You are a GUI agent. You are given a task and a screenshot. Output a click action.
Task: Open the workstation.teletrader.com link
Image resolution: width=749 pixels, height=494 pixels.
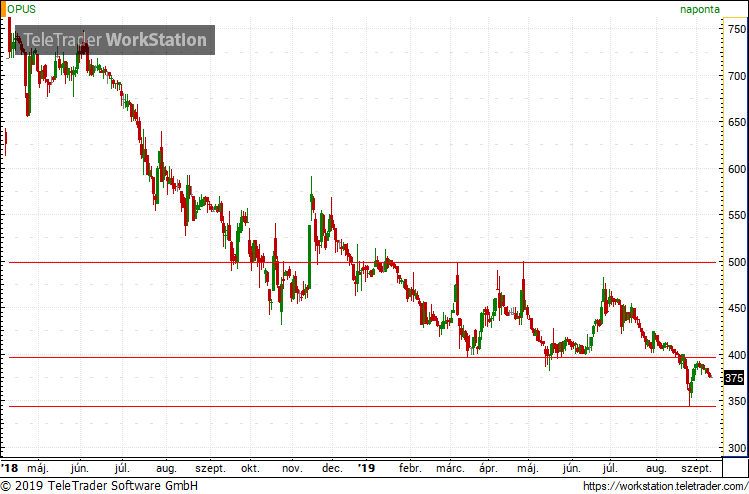665,486
